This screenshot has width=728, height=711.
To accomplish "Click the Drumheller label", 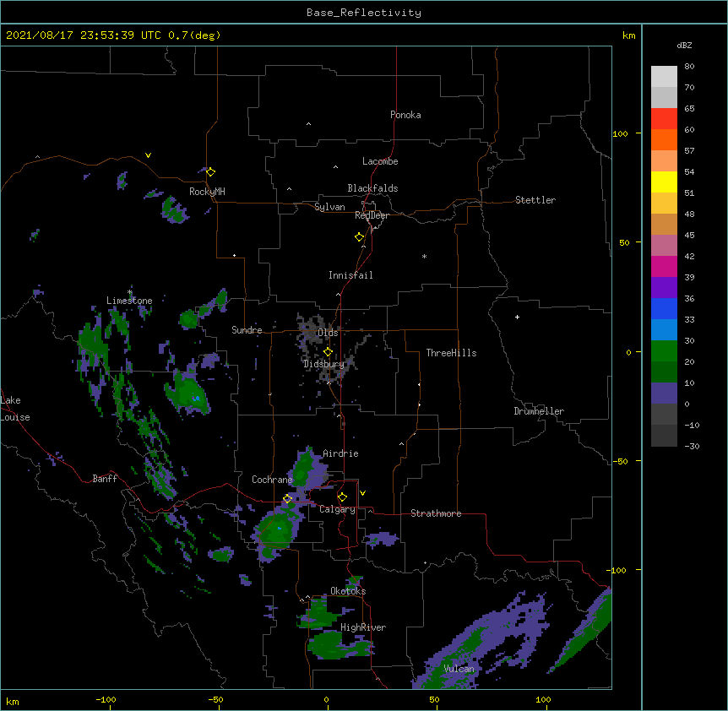I will (539, 412).
